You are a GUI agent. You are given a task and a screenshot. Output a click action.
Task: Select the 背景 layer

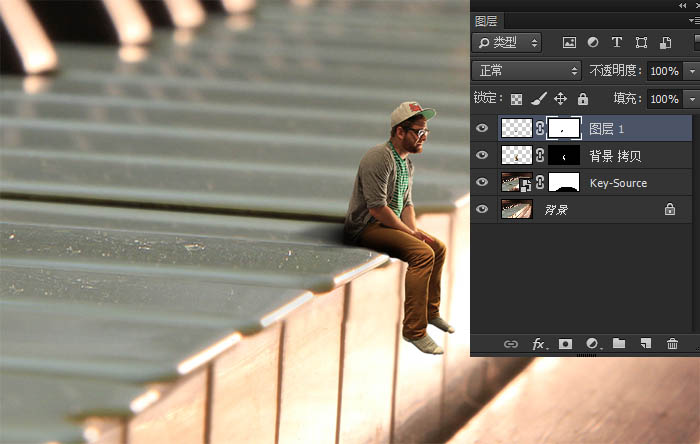(580, 210)
